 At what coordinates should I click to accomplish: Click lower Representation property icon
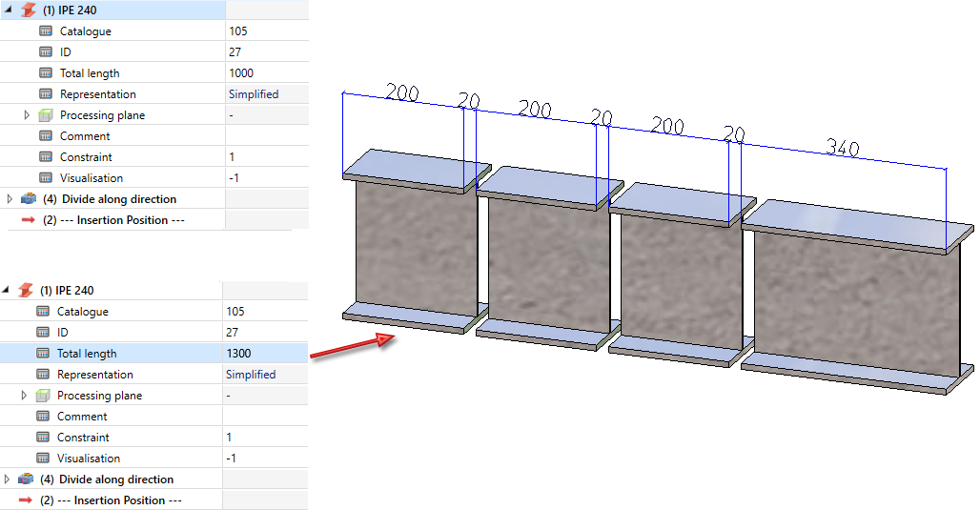tap(43, 374)
